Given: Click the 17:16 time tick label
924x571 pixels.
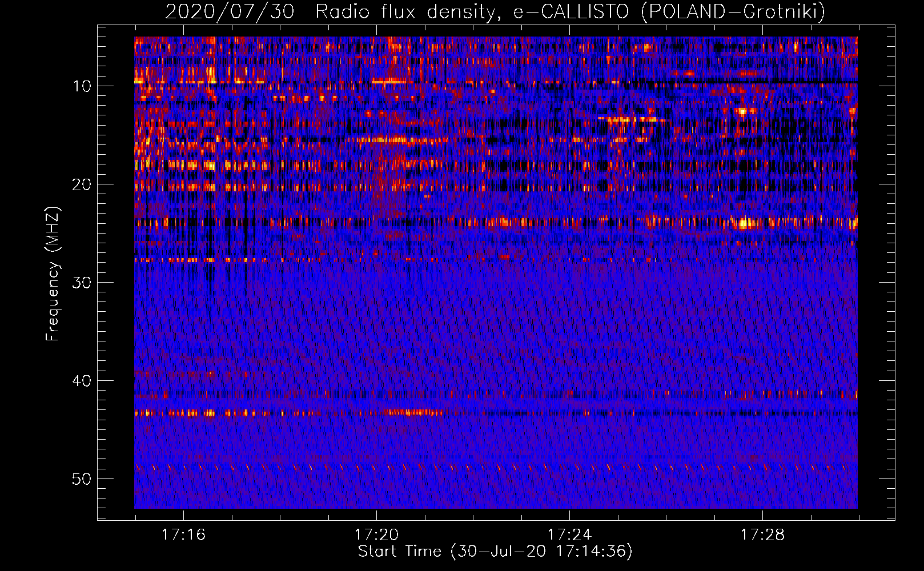Looking at the screenshot, I should pyautogui.click(x=183, y=535).
